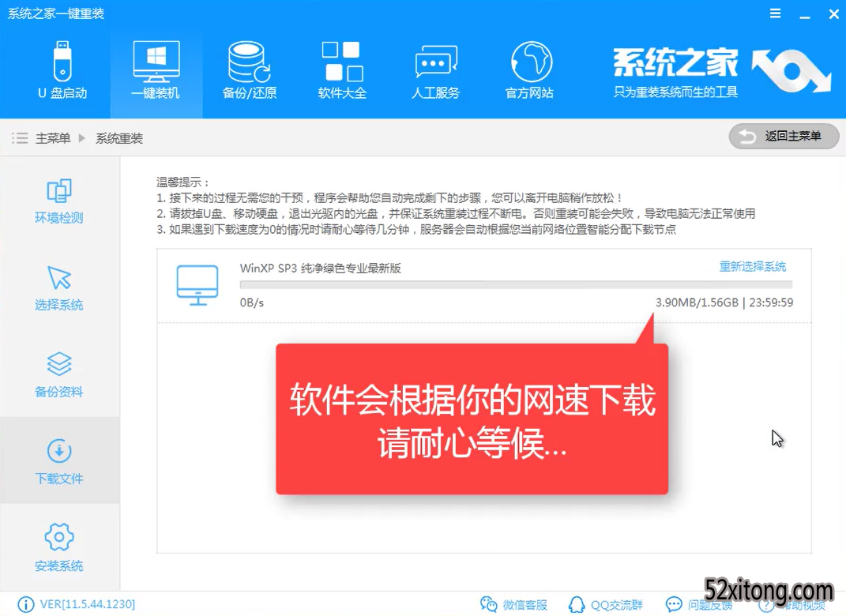Image resolution: width=846 pixels, height=616 pixels.
Task: Open the U盘启动 tool
Action: (62, 70)
